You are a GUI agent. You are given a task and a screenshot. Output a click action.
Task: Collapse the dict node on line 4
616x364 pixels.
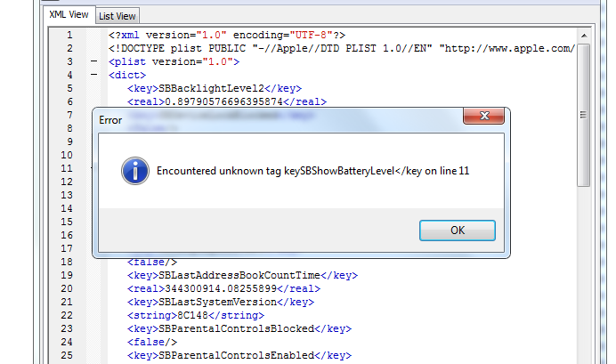pyautogui.click(x=93, y=75)
